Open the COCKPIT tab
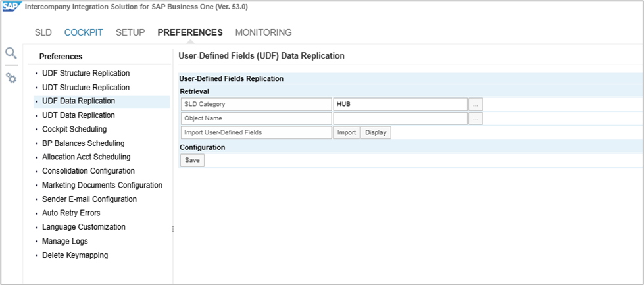This screenshot has height=285, width=644. 84,32
